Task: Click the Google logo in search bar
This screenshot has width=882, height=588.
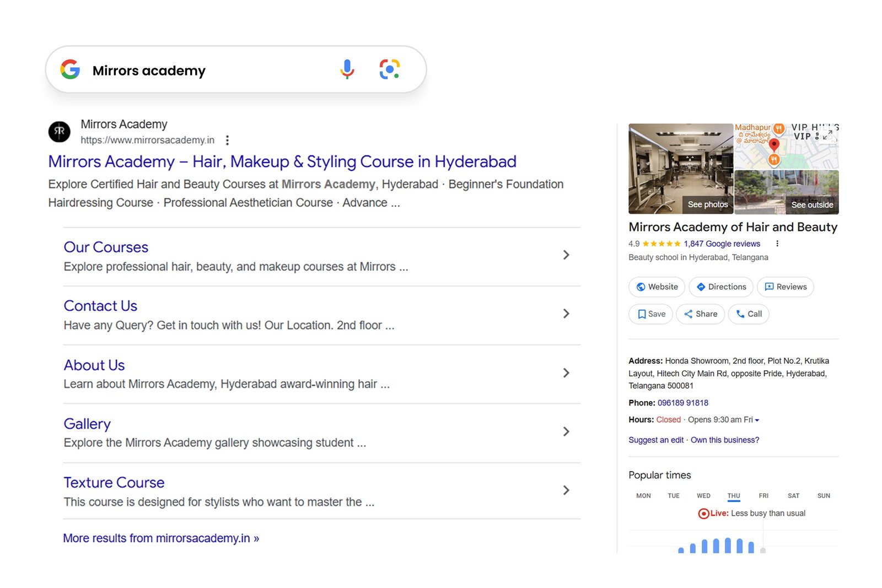Action: pos(70,69)
